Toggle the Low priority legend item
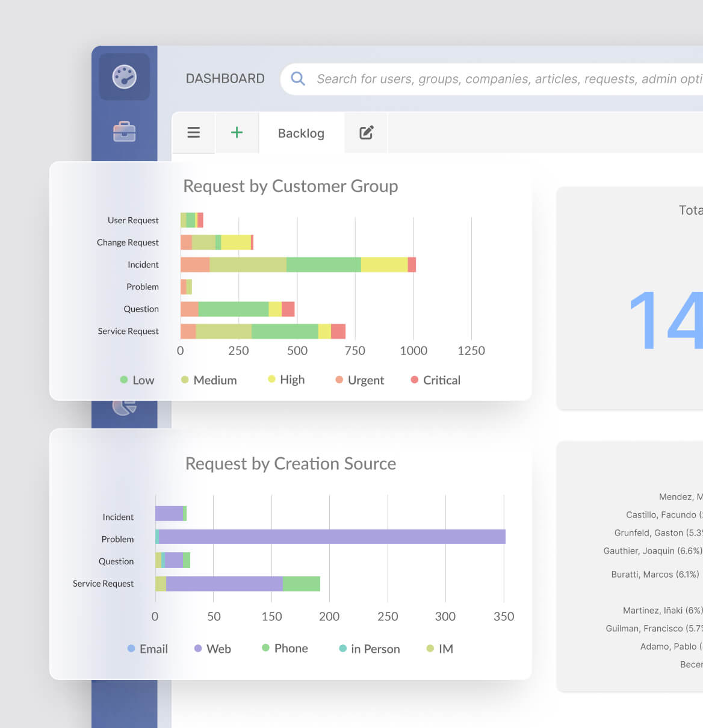 [137, 380]
